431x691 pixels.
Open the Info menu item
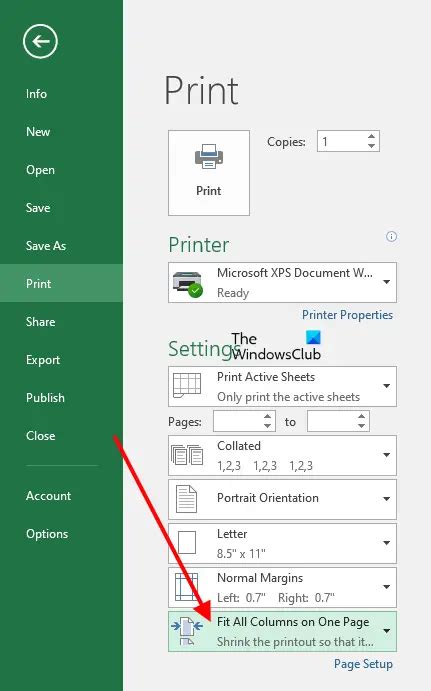point(36,94)
